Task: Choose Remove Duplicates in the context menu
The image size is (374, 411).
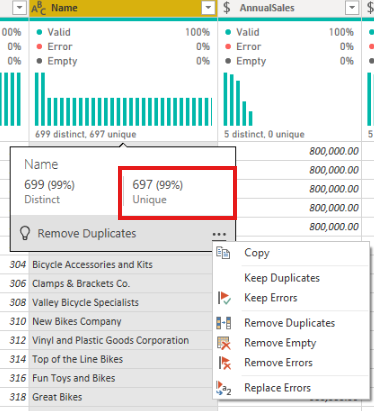Action: (291, 323)
